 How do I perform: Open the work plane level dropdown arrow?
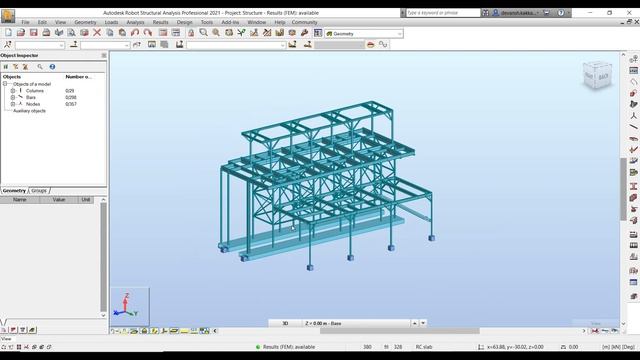coord(423,323)
